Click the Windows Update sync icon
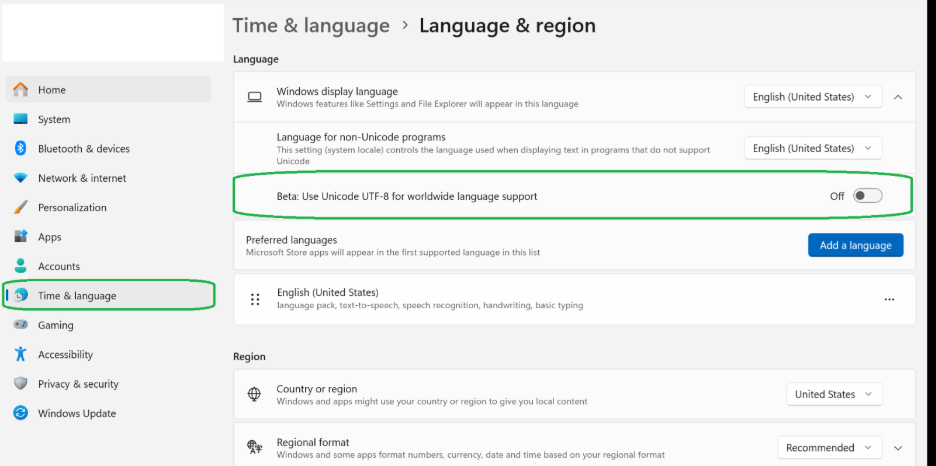This screenshot has height=466, width=936. pos(20,413)
